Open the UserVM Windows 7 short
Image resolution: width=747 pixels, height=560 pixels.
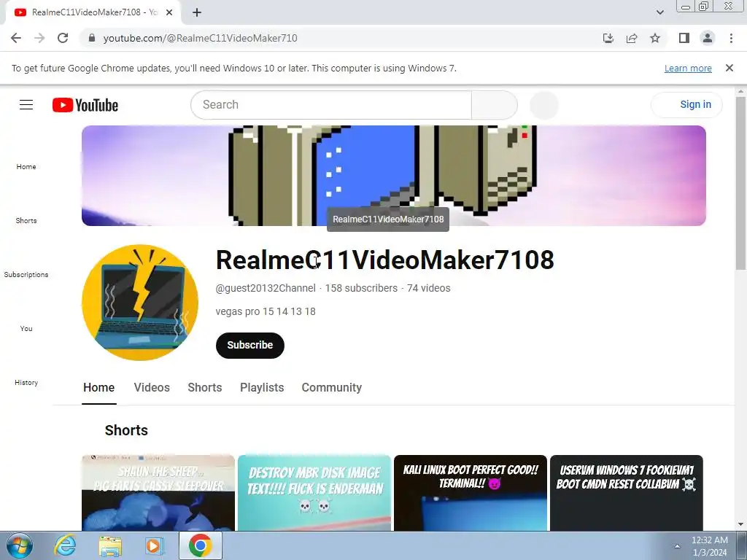point(627,493)
